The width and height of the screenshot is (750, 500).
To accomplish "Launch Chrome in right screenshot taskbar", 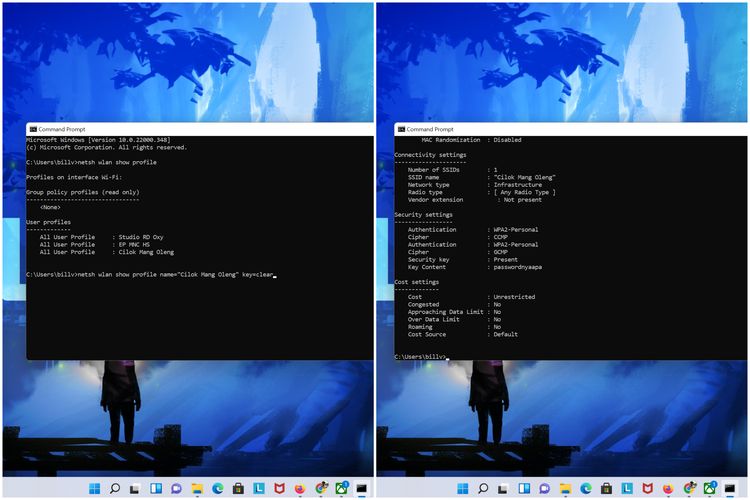I will (689, 488).
